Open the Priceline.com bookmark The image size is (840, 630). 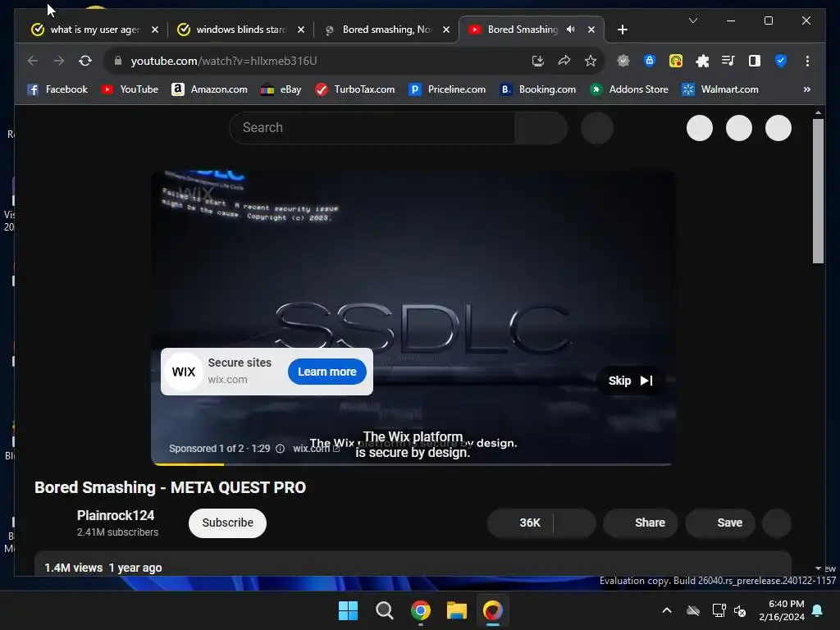[447, 89]
